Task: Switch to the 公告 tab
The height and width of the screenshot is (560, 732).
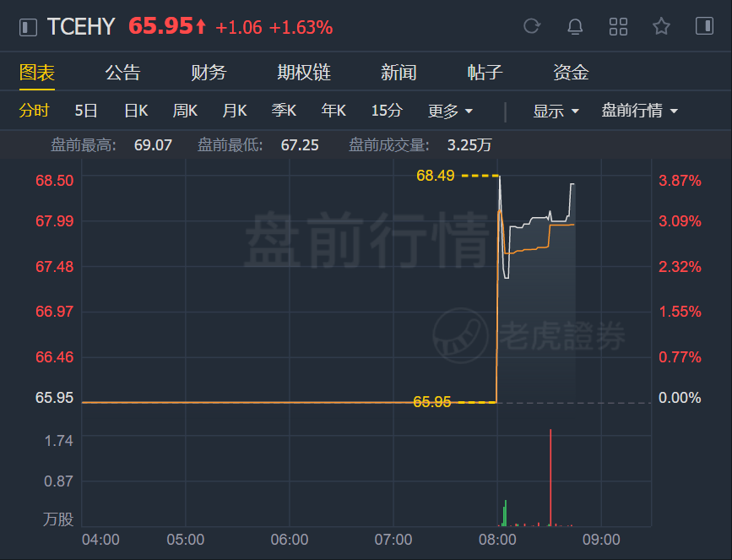Action: coord(122,73)
